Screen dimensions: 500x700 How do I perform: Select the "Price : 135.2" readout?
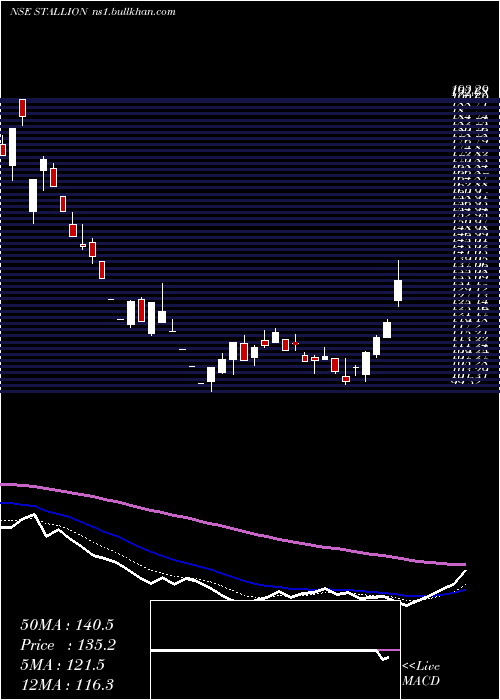tap(68, 645)
